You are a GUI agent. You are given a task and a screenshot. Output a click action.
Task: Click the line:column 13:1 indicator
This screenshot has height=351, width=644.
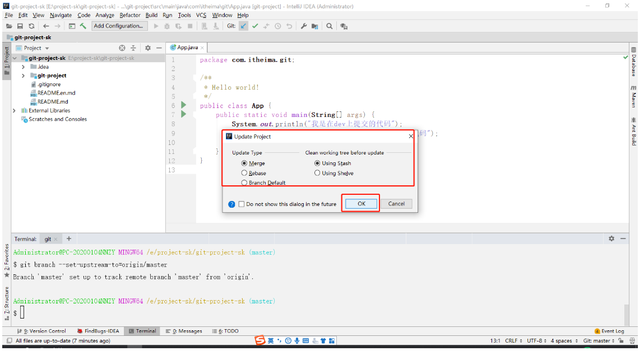point(495,341)
